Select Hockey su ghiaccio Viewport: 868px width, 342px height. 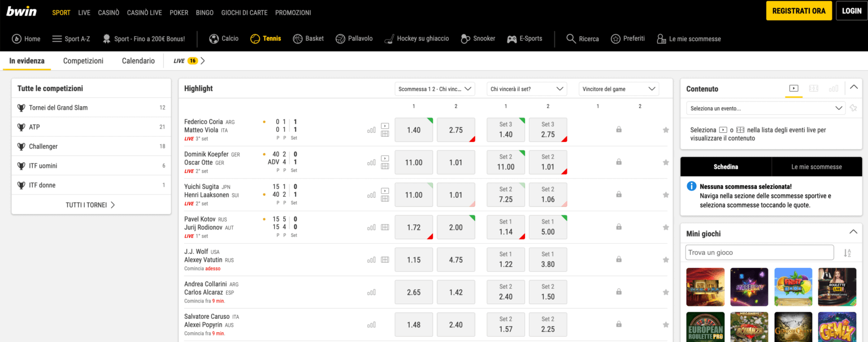(416, 39)
